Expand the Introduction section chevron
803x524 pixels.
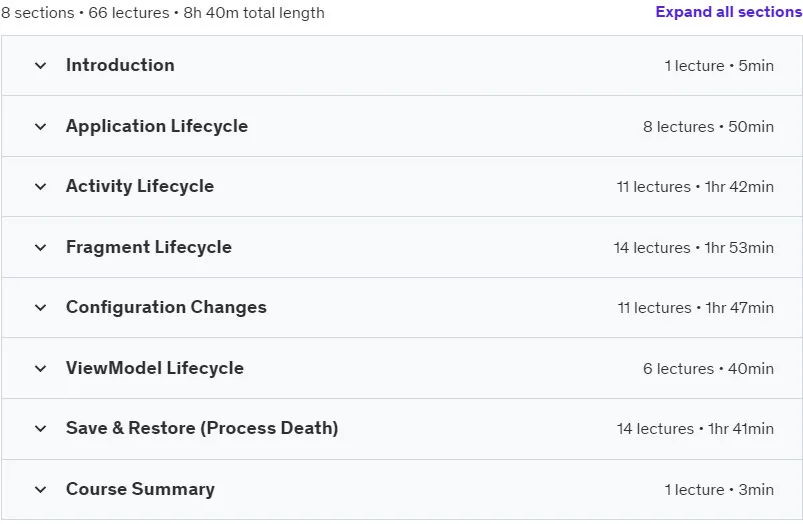(40, 66)
